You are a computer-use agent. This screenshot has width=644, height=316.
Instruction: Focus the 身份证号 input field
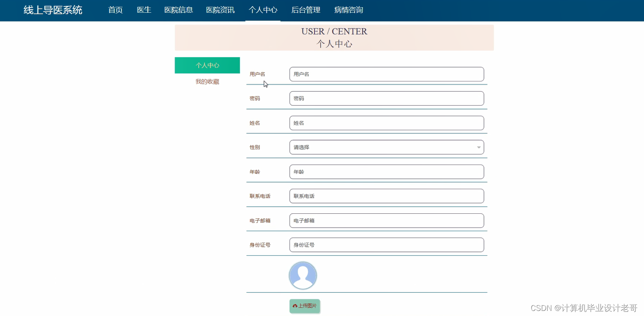387,245
